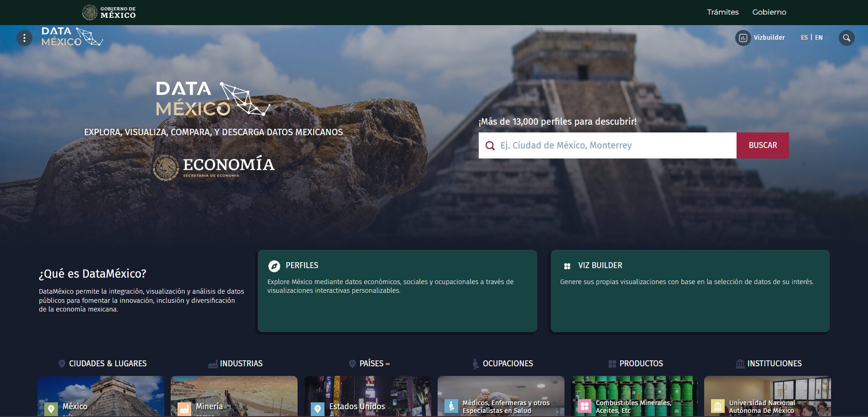
Task: Click the Data México navbar logo
Action: coord(72,37)
